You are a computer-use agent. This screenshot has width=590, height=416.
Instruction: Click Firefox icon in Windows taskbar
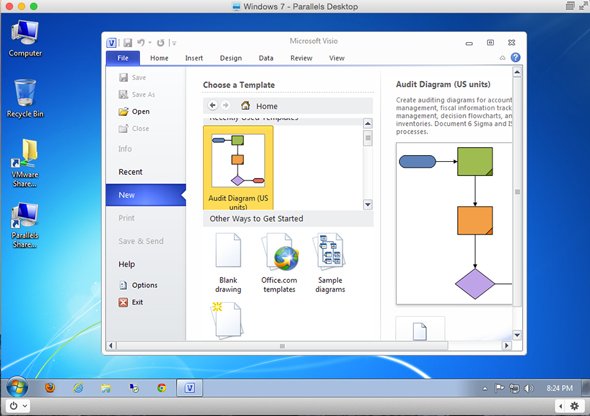click(50, 387)
